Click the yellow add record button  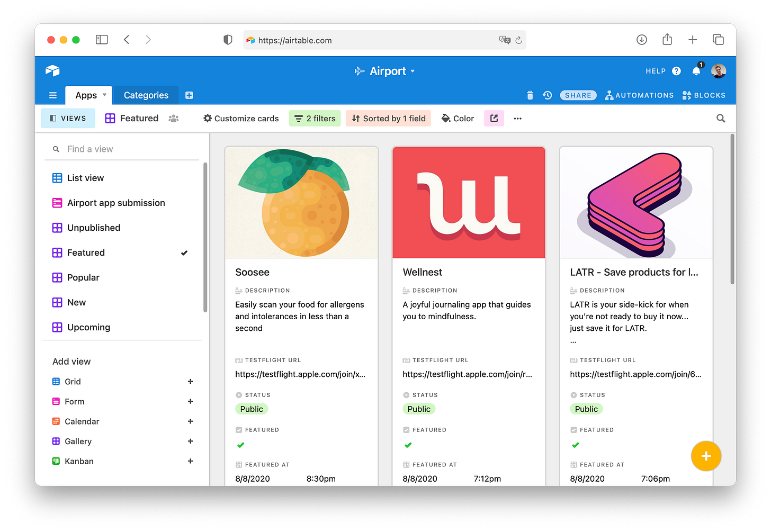(x=706, y=456)
